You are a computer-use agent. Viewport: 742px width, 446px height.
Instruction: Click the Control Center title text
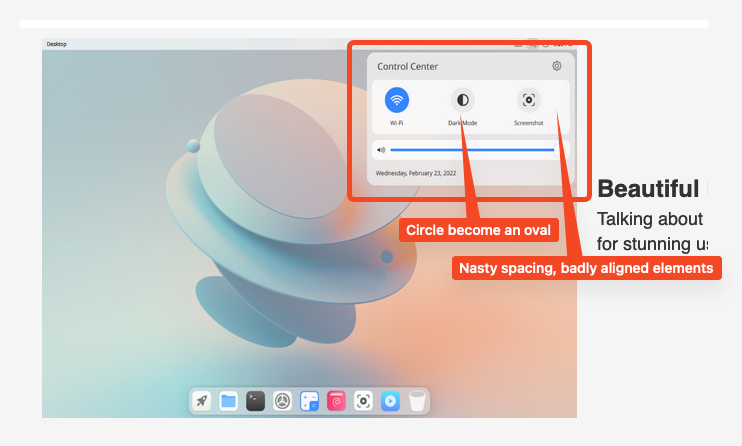pos(407,67)
